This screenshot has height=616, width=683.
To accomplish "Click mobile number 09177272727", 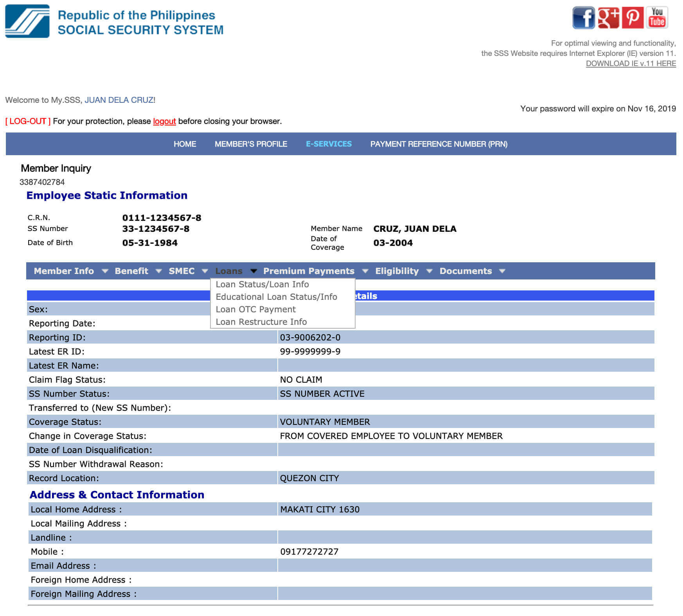I will tap(309, 551).
